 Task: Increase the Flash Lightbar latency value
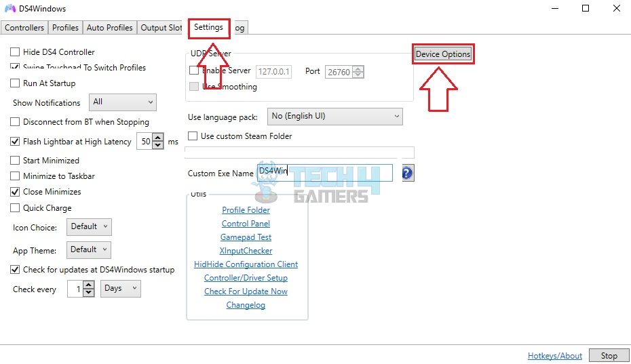158,138
